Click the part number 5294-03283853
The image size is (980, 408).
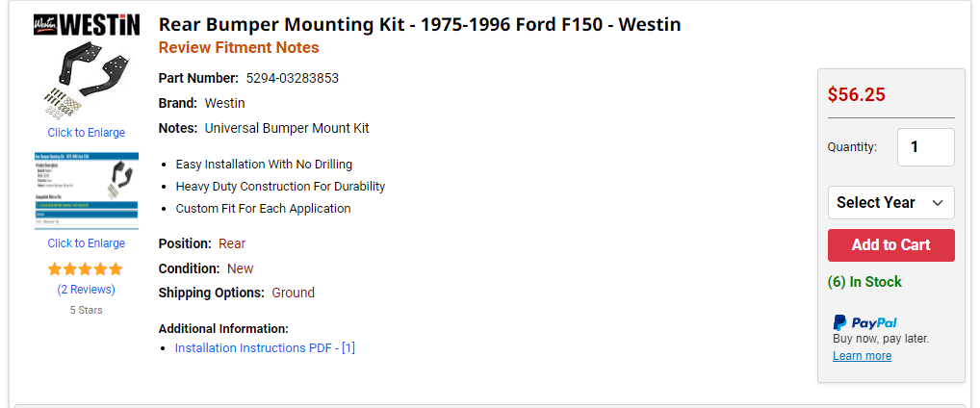(x=293, y=78)
